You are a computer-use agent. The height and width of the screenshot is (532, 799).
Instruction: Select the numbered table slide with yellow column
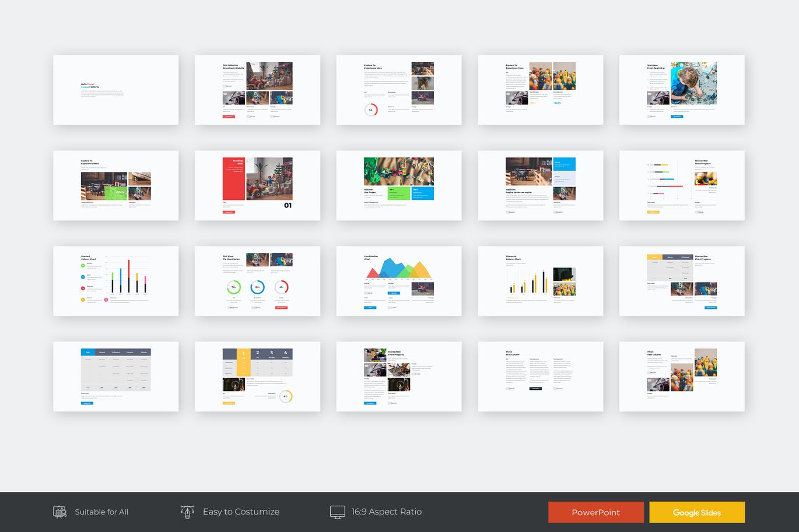click(x=257, y=376)
